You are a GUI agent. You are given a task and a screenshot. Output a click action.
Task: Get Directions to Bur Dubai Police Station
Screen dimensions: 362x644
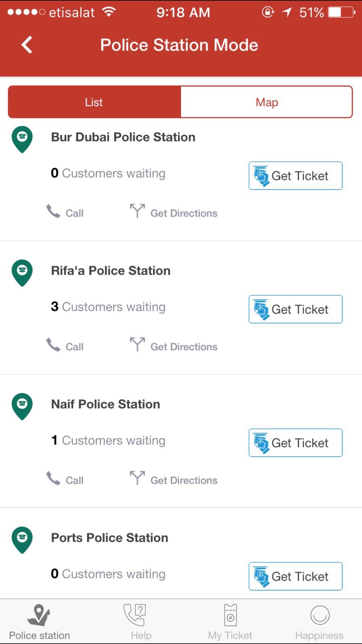point(173,212)
